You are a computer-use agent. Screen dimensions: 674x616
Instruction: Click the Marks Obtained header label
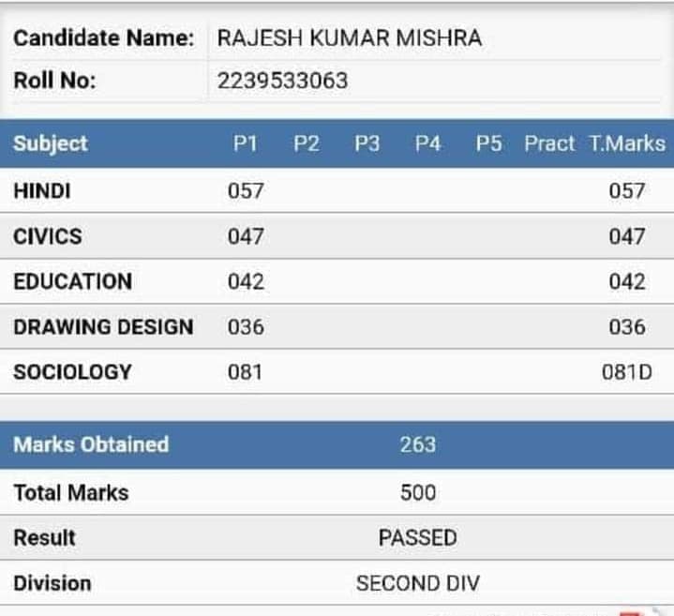pyautogui.click(x=91, y=444)
